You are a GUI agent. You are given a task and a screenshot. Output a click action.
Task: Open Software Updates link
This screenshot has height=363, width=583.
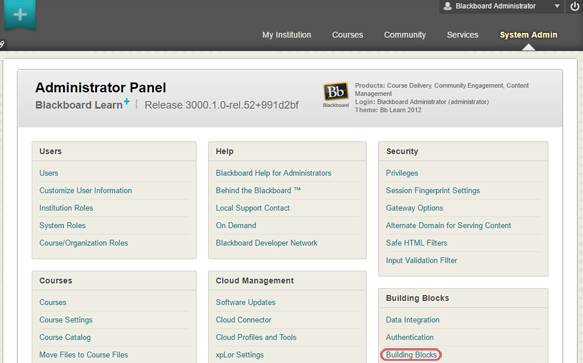tap(245, 302)
